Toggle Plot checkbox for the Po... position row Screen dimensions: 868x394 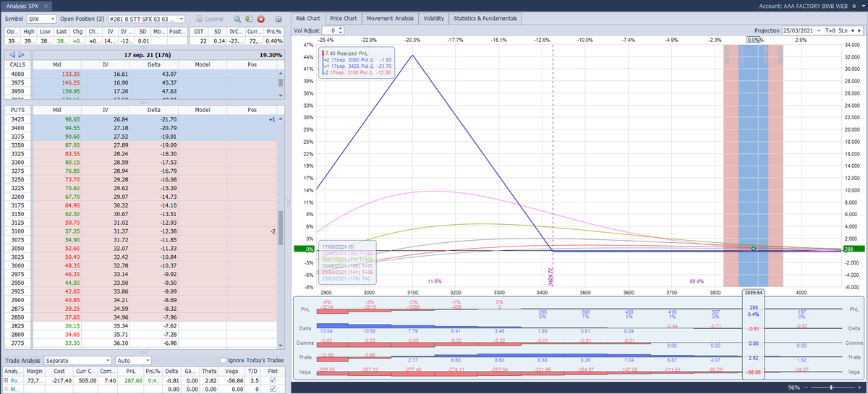(271, 379)
